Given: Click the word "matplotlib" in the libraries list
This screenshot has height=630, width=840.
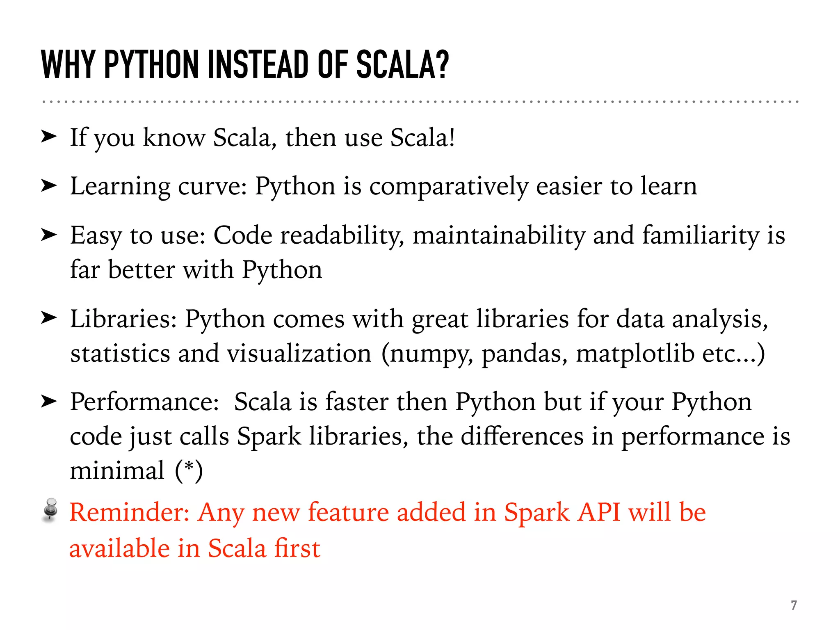Looking at the screenshot, I should tap(635, 354).
